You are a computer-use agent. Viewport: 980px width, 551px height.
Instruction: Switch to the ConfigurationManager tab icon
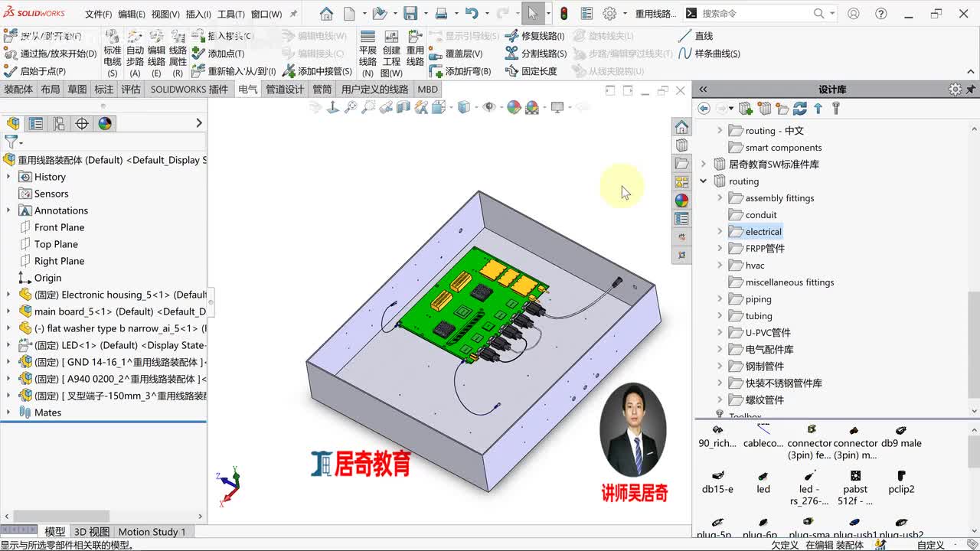(59, 123)
